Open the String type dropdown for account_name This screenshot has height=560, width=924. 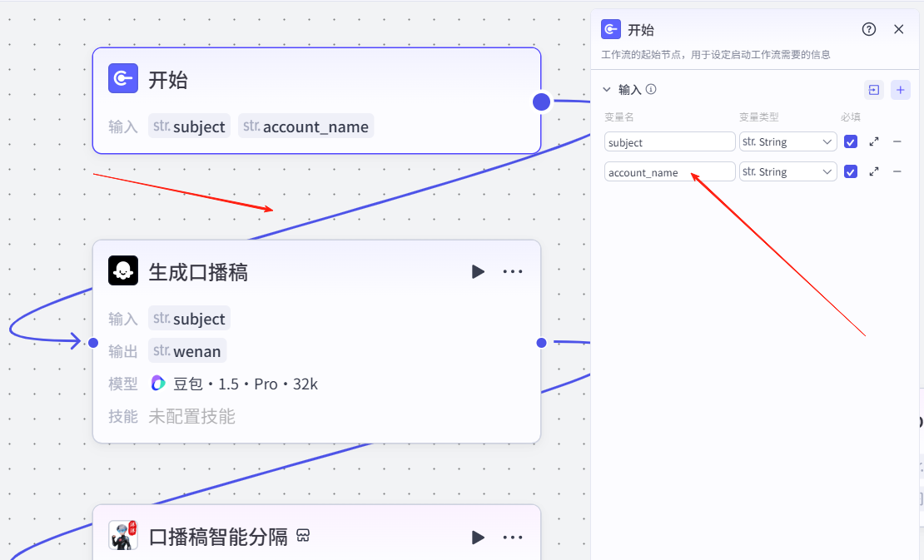click(x=787, y=171)
